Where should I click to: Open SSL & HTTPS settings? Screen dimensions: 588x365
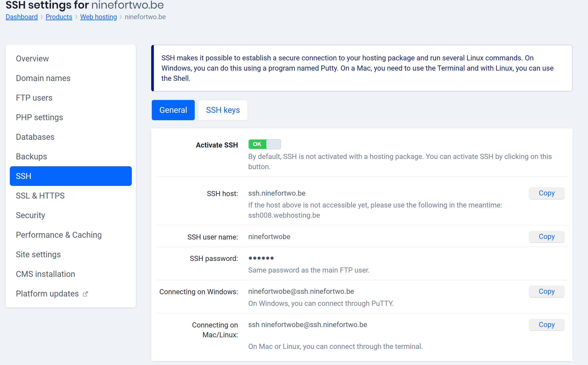point(40,195)
